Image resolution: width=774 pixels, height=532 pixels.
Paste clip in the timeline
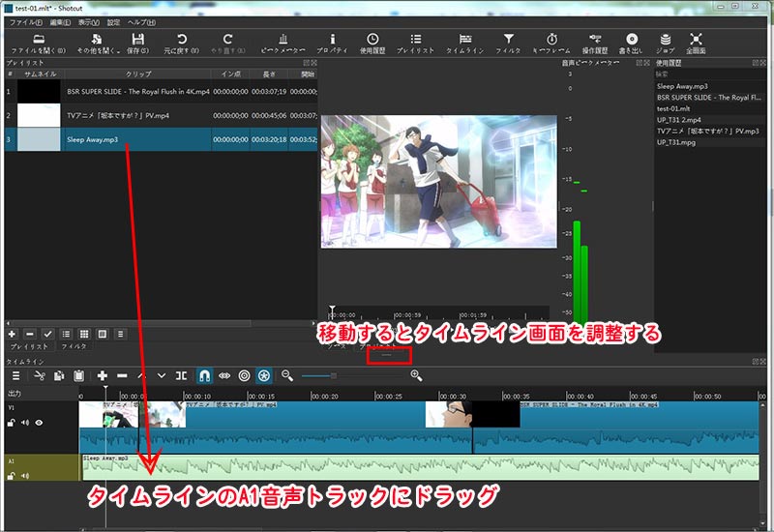[x=78, y=376]
